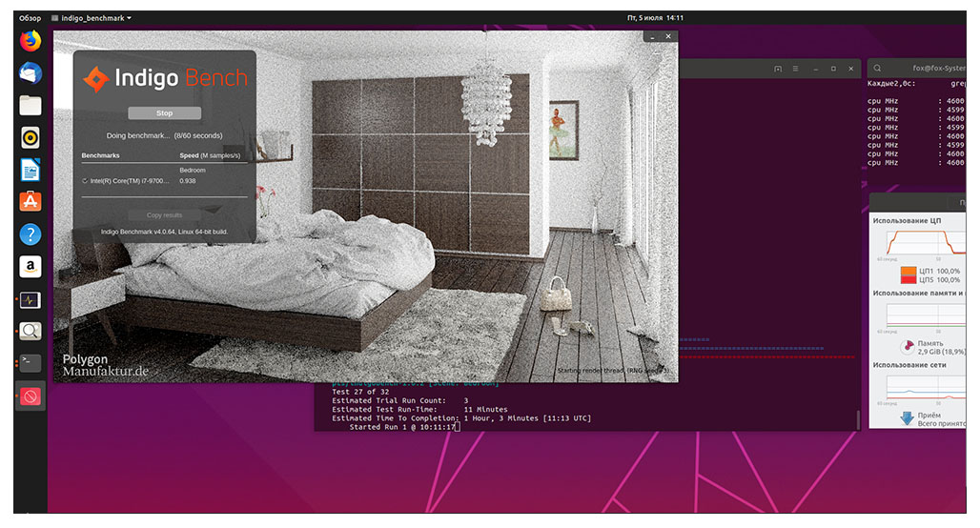Click the greyed Copy results button
This screenshot has height=528, width=980.
pyautogui.click(x=164, y=215)
